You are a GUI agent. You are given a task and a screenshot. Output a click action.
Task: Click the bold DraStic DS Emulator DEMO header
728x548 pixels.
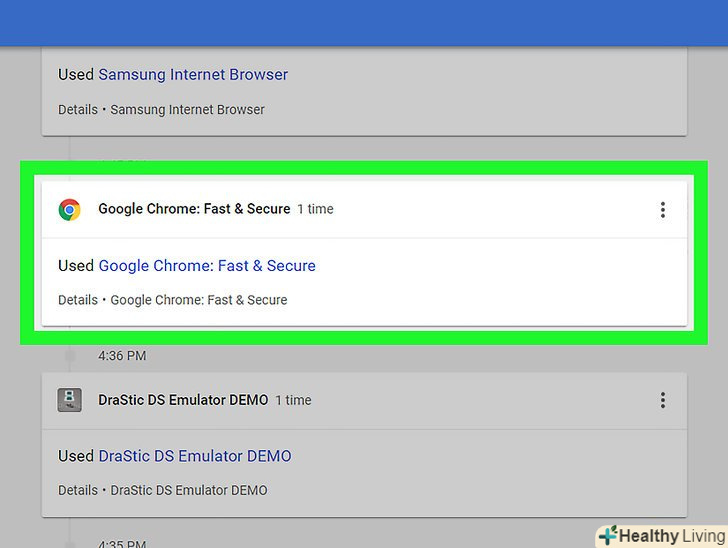183,400
